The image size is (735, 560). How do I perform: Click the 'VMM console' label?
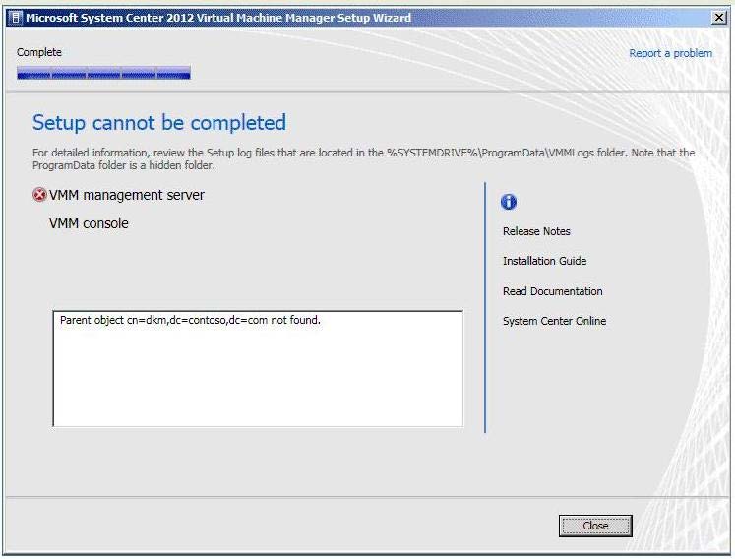pos(89,223)
